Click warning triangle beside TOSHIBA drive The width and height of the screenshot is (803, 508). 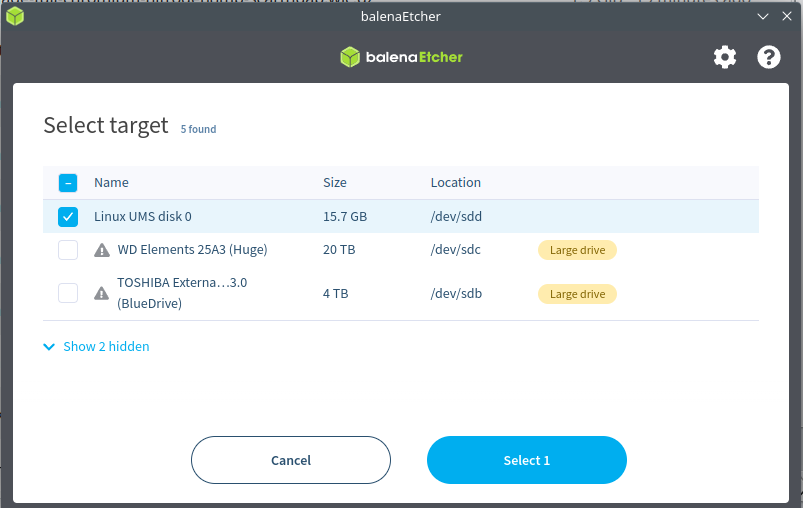click(102, 293)
